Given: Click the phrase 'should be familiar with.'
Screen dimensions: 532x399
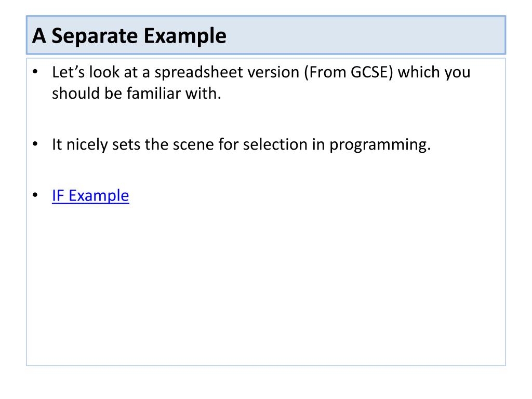Looking at the screenshot, I should point(137,94).
